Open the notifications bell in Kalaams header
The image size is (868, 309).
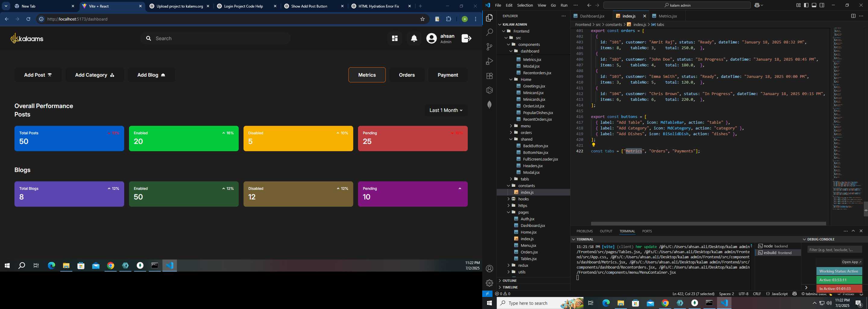click(414, 38)
